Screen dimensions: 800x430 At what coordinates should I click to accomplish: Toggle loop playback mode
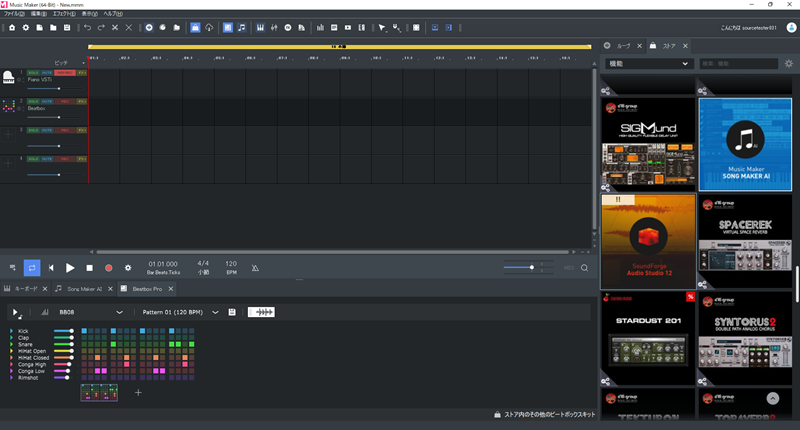(32, 268)
